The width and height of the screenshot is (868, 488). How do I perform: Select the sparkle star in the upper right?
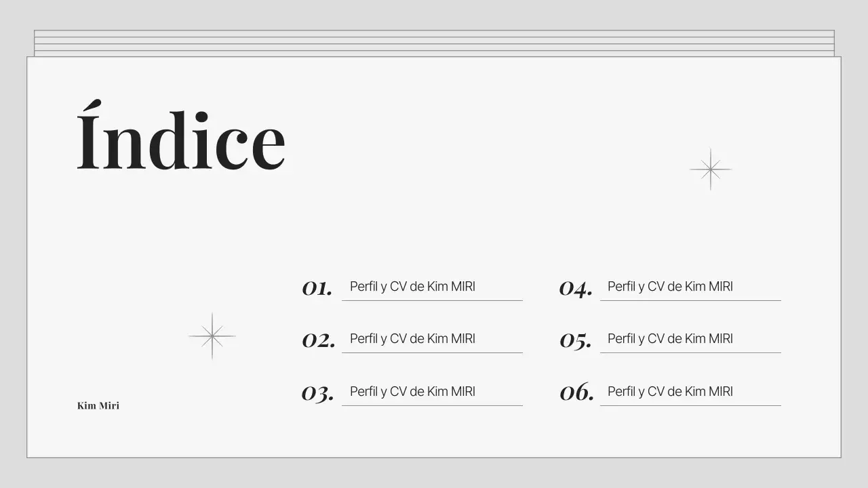[710, 169]
